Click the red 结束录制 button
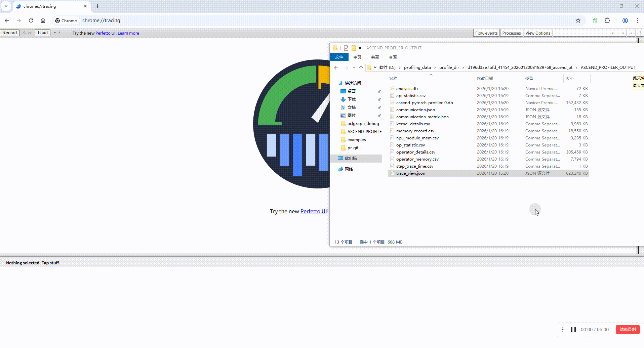 click(x=628, y=330)
